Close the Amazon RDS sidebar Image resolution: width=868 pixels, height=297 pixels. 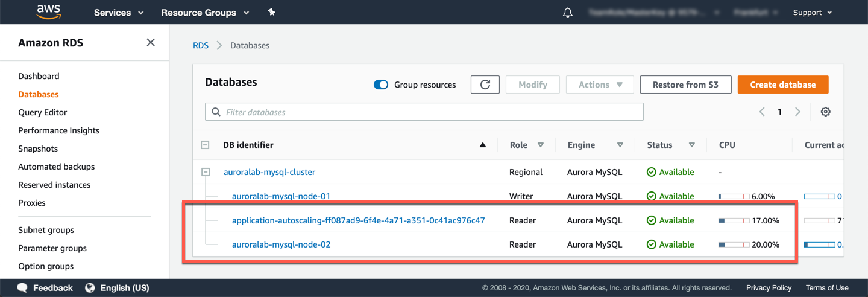click(151, 42)
